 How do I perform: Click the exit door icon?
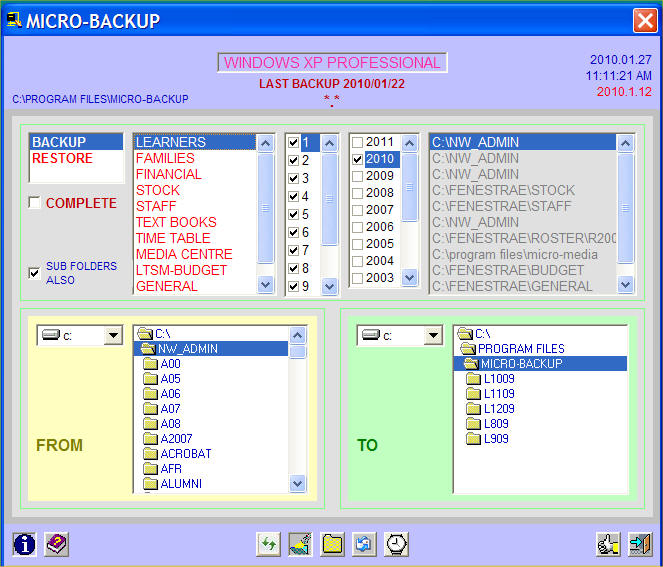640,544
